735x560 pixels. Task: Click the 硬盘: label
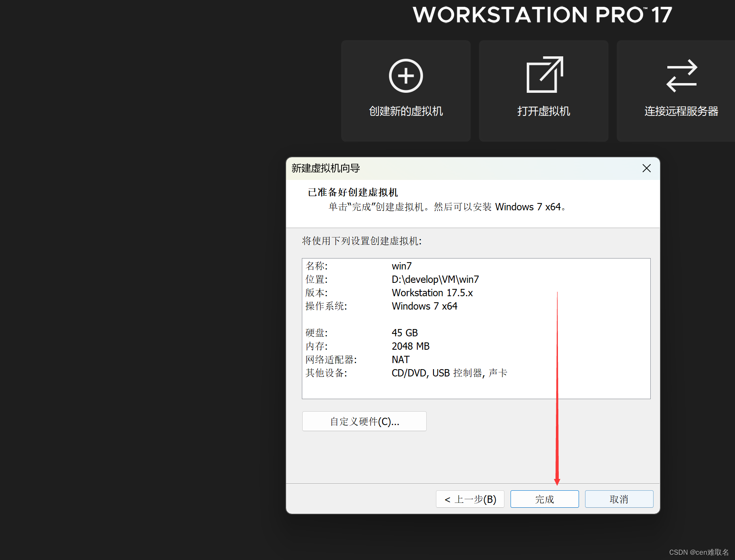tap(316, 333)
